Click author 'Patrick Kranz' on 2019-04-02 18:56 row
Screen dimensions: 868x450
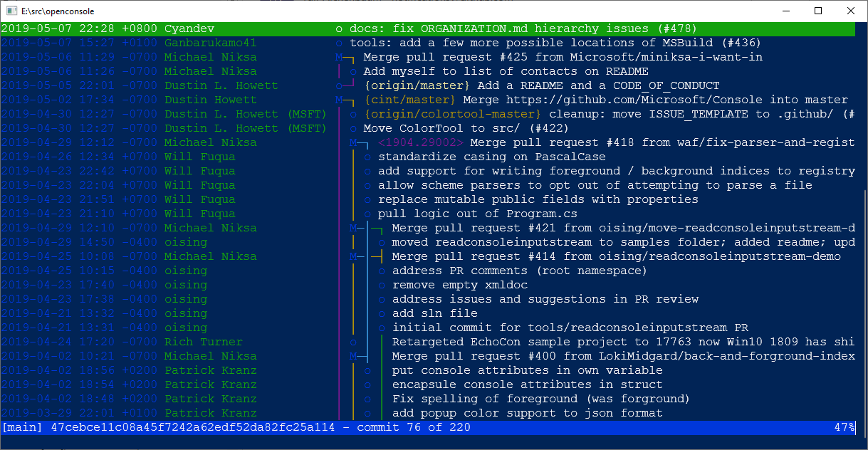pos(210,370)
